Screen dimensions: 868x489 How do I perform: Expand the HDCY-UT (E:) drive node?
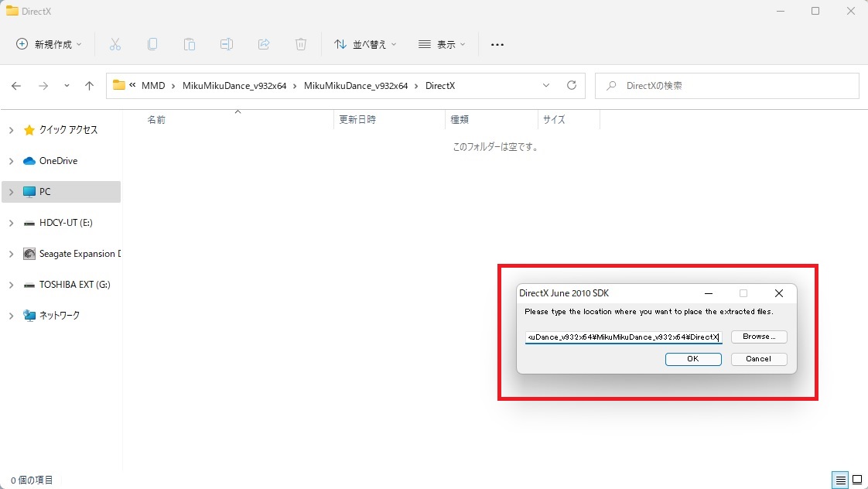(x=11, y=223)
